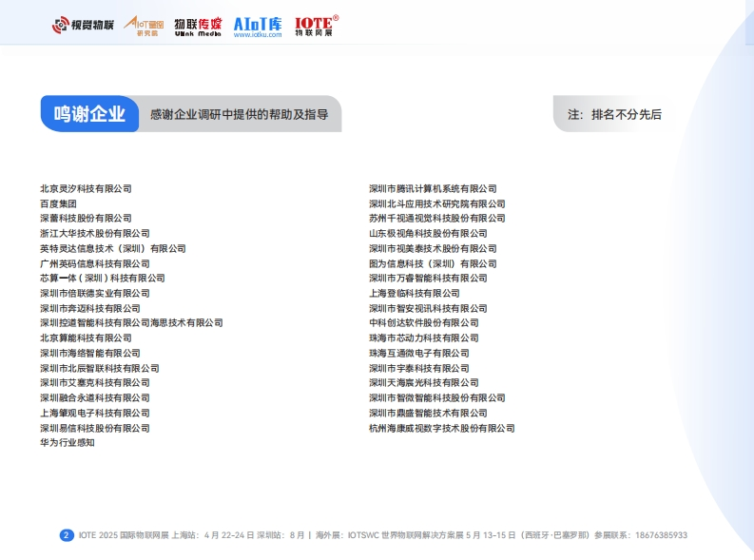754x560 pixels.
Task: Select 百度集团 entry
Action: 58,203
